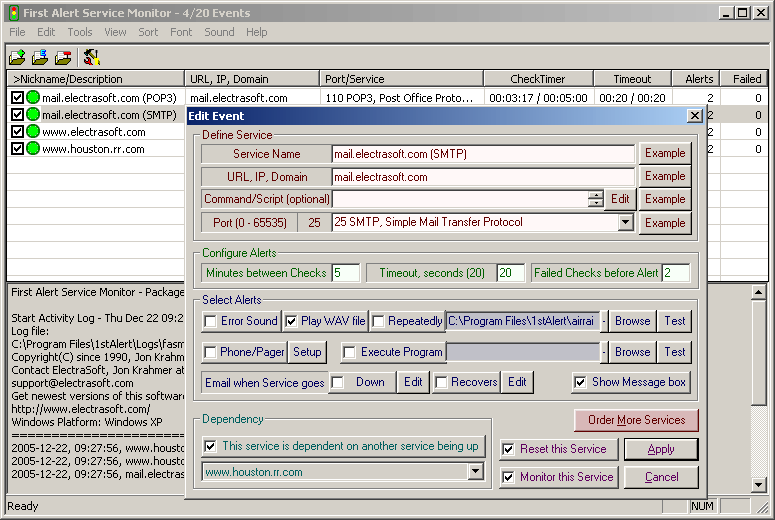Screen dimensions: 775x520
Task: Click the traffic light icon in title bar
Action: tap(12, 13)
